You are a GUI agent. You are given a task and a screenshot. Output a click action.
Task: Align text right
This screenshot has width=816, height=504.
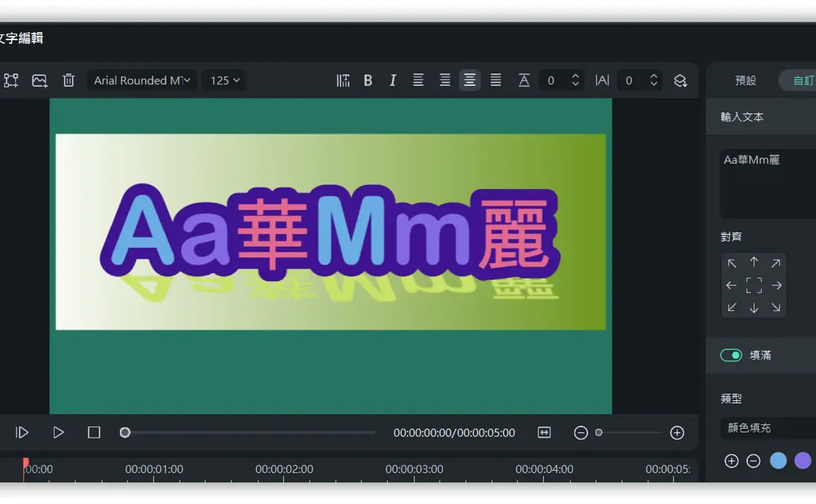point(445,80)
